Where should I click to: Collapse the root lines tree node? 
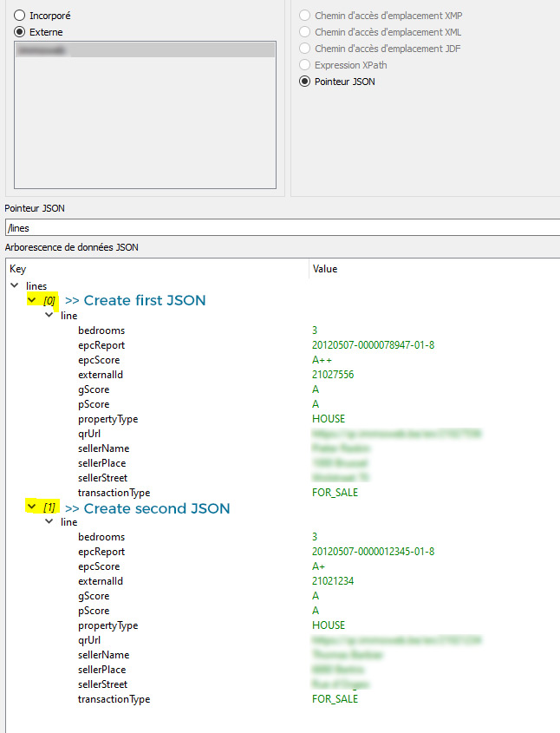15,285
